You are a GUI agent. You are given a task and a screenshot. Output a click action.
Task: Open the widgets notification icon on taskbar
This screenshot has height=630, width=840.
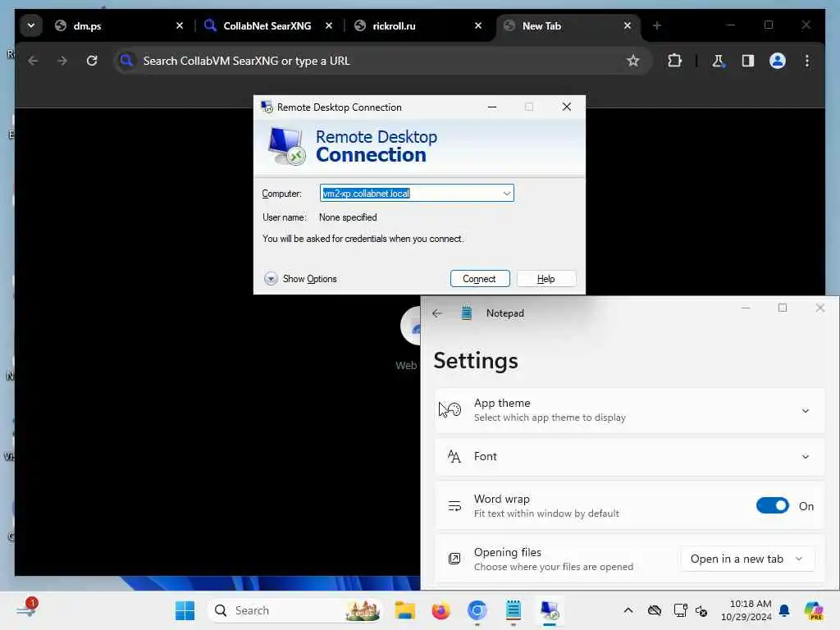(26, 609)
